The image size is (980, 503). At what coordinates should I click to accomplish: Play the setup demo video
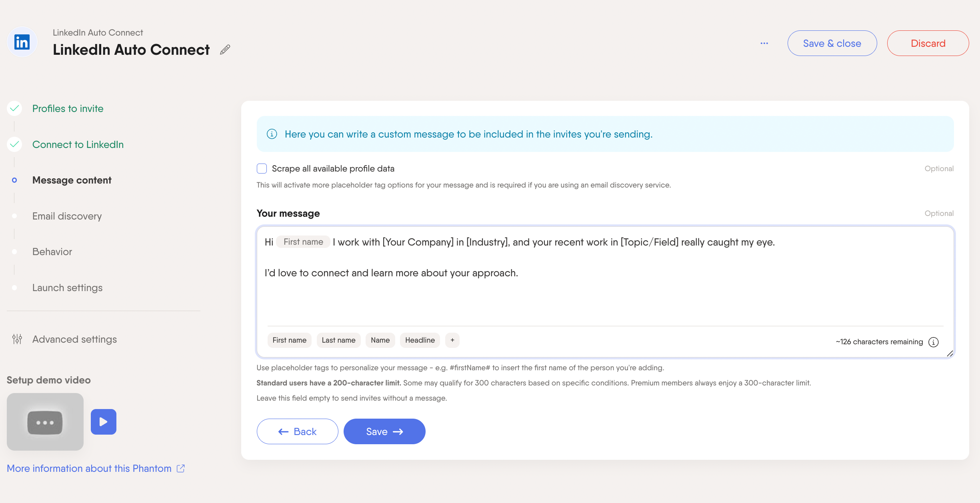(x=104, y=422)
